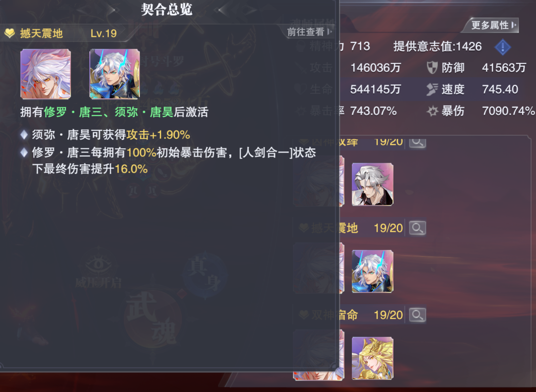Click the 提供意志值:1426 label
The image size is (536, 392).
pos(437,47)
